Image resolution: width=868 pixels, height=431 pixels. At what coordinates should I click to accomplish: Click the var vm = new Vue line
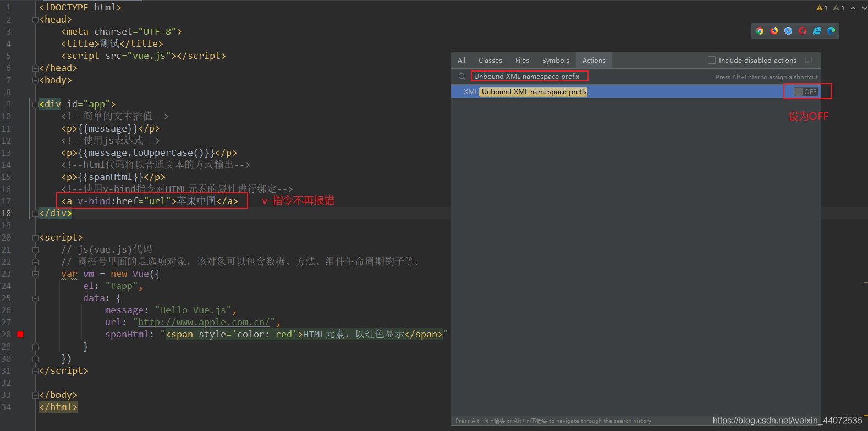tap(111, 274)
